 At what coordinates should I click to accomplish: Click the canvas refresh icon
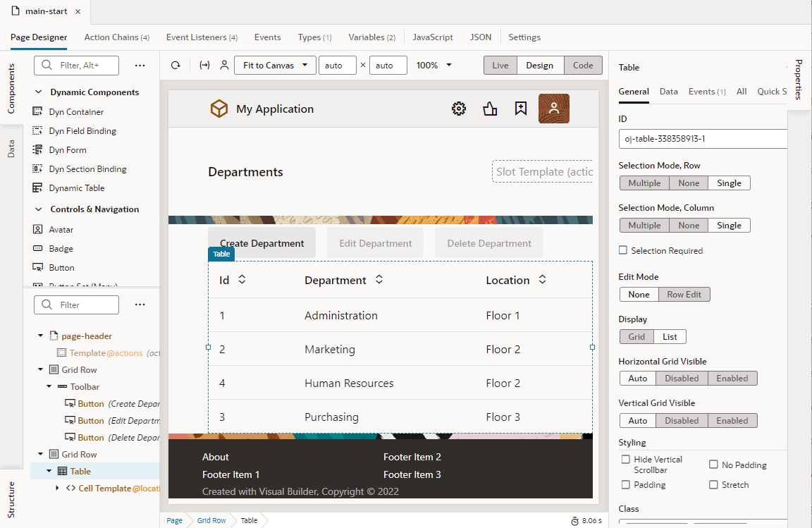175,64
